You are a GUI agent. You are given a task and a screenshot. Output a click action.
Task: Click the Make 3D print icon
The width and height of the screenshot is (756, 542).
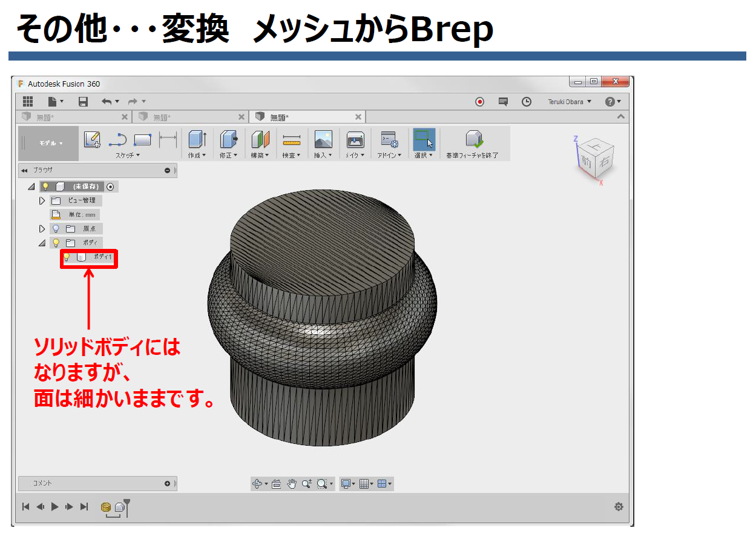355,140
